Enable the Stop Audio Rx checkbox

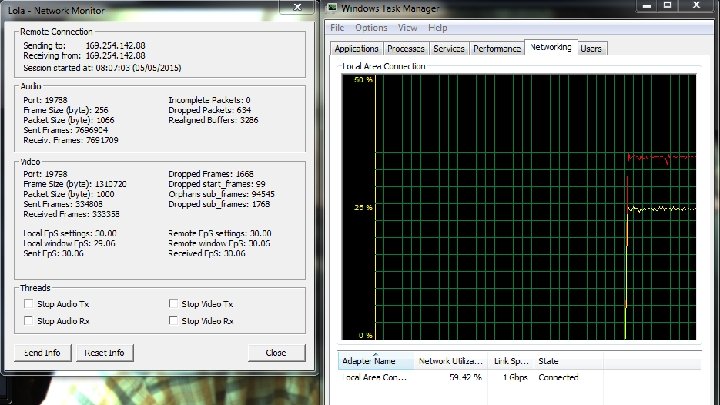[x=28, y=321]
